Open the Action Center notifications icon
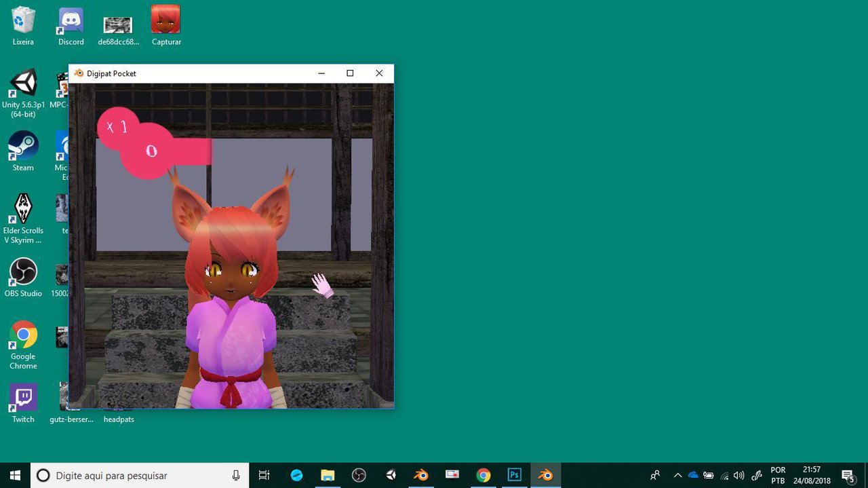The image size is (868, 488). (848, 475)
